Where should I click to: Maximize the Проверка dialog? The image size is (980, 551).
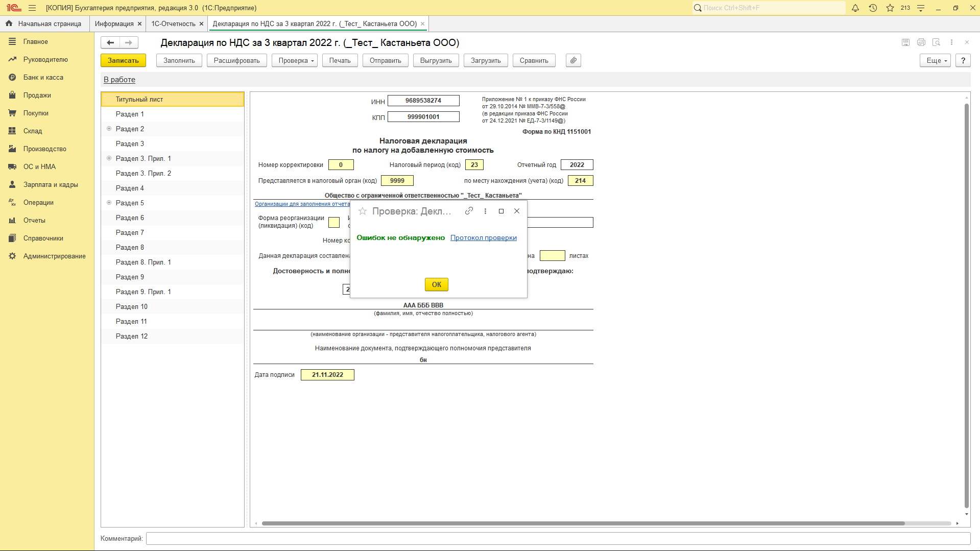tap(501, 211)
